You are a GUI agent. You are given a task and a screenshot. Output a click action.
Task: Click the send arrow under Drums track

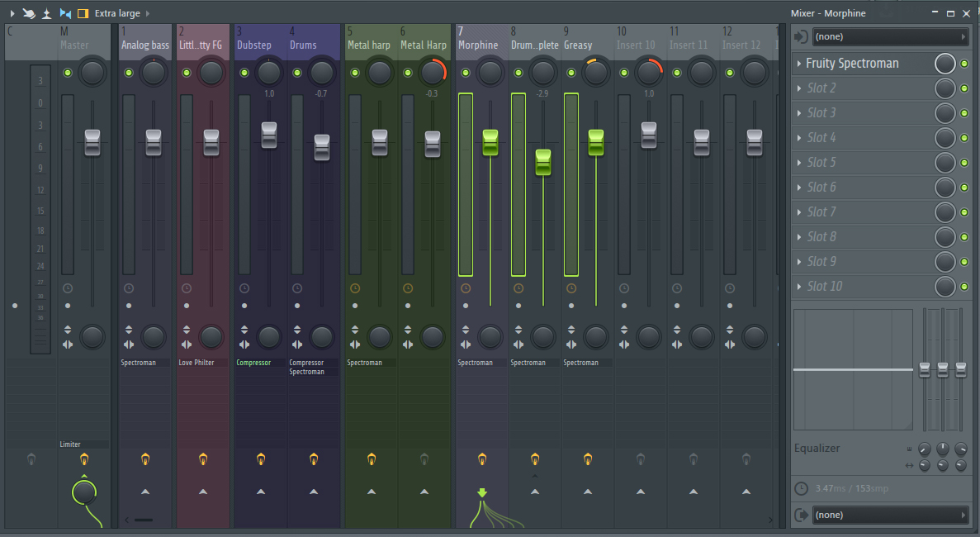pyautogui.click(x=314, y=492)
